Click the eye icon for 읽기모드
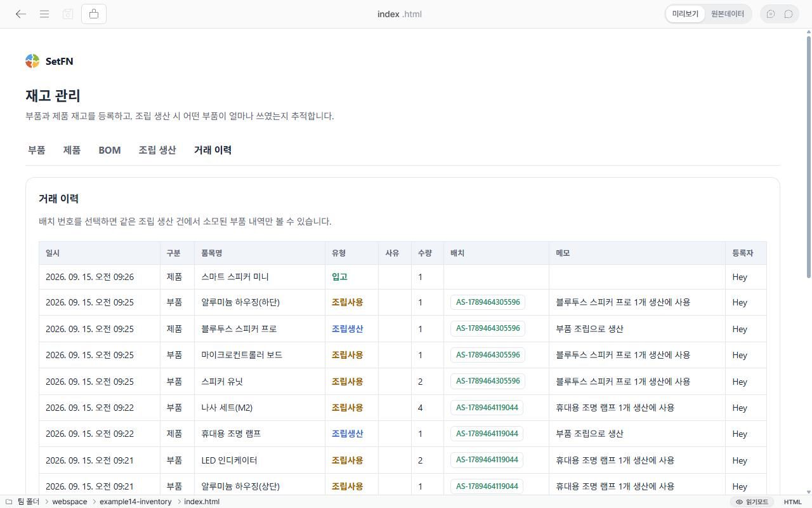The height and width of the screenshot is (508, 812). 739,502
